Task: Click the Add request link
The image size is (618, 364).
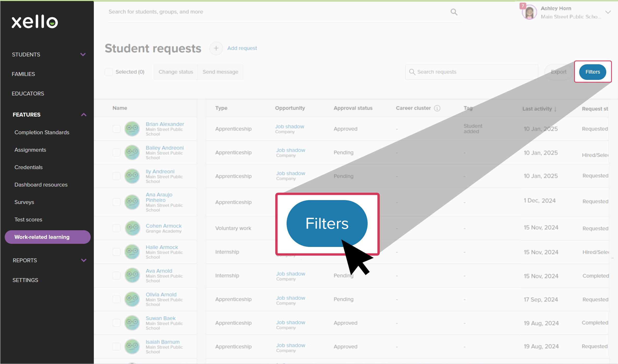Action: click(x=242, y=48)
